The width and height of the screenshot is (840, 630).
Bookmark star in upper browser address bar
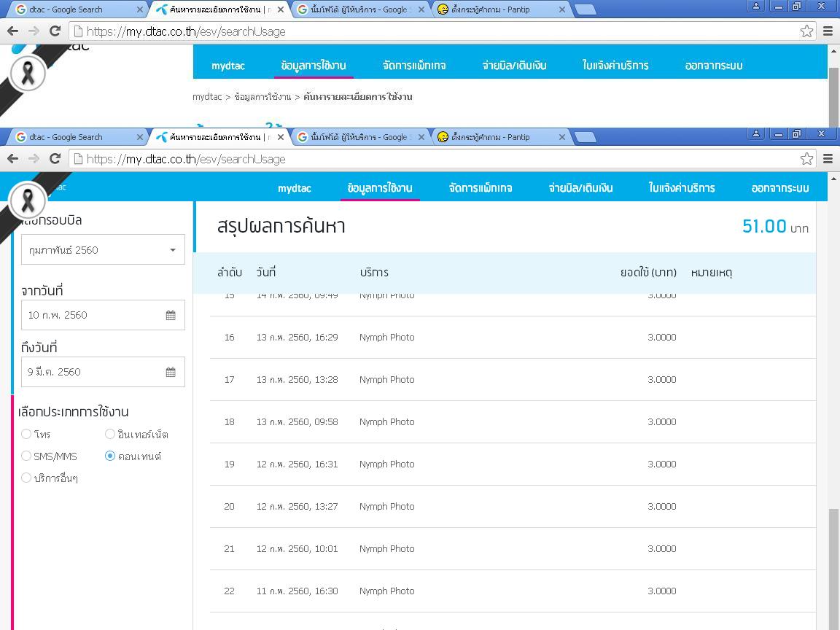pos(806,31)
